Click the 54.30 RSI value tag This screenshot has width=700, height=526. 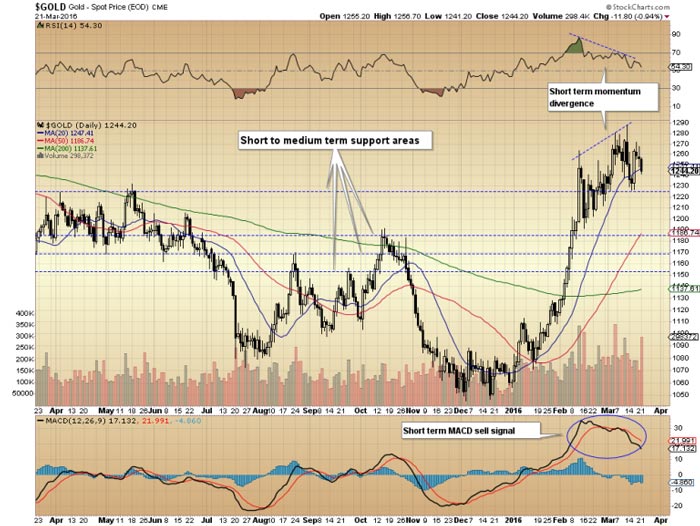pyautogui.click(x=681, y=67)
